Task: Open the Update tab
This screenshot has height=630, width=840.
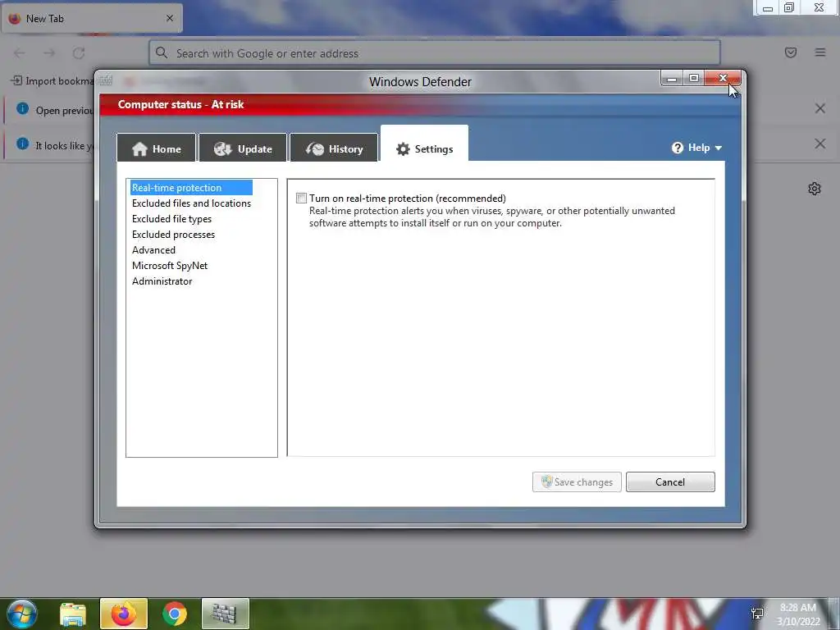Action: (243, 148)
